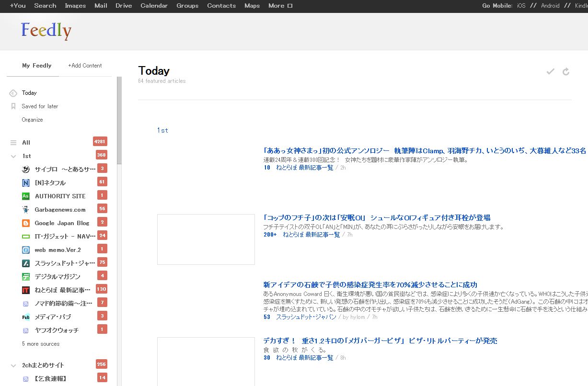Click the ノマド的節約術 RSS icon
The image size is (588, 386).
coord(26,303)
